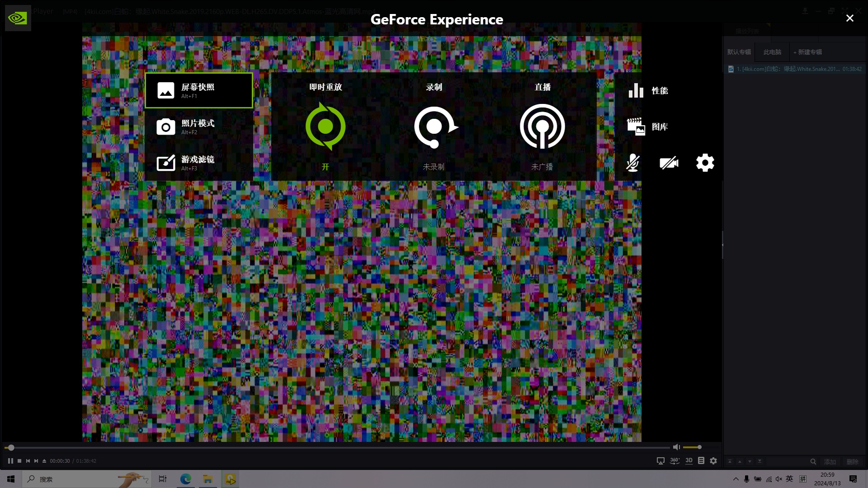Click the tray muted volume icon
Screen dimensions: 868x488
point(778,479)
